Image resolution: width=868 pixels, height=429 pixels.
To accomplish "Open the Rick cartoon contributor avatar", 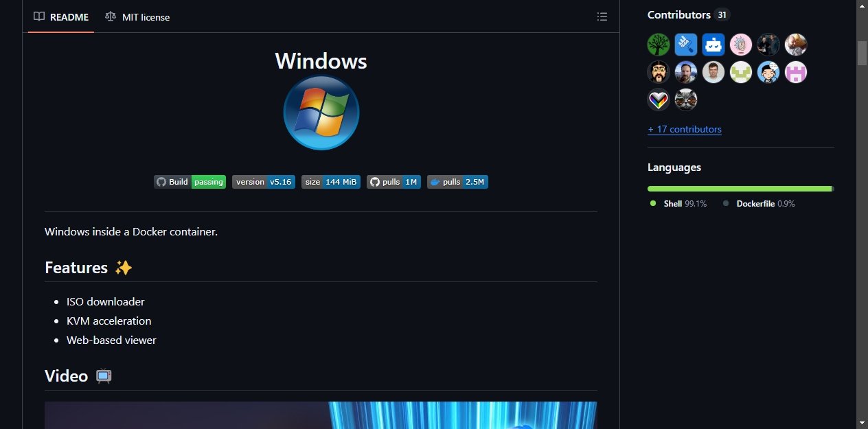I will click(741, 45).
